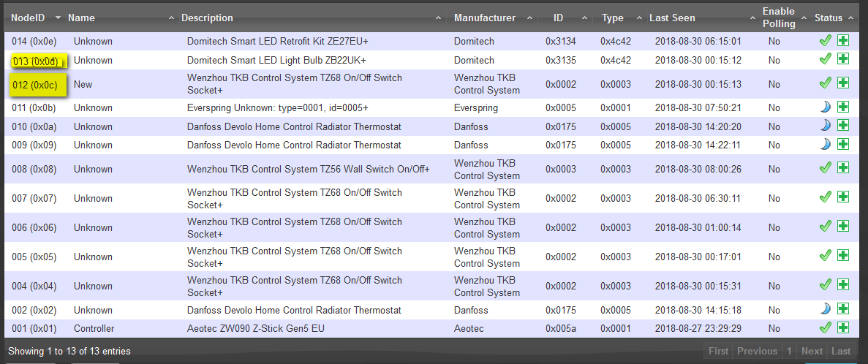Click the awake checkmark status of node 014
Screen dimensions: 868x364
[826, 40]
